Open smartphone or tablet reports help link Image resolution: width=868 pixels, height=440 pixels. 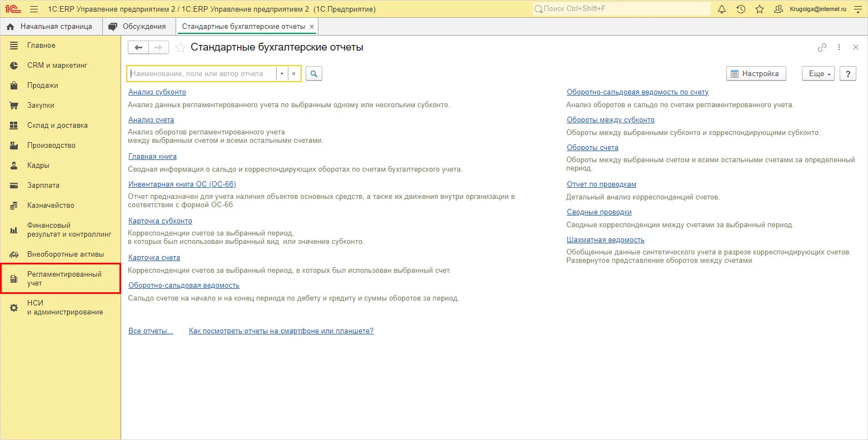click(281, 331)
